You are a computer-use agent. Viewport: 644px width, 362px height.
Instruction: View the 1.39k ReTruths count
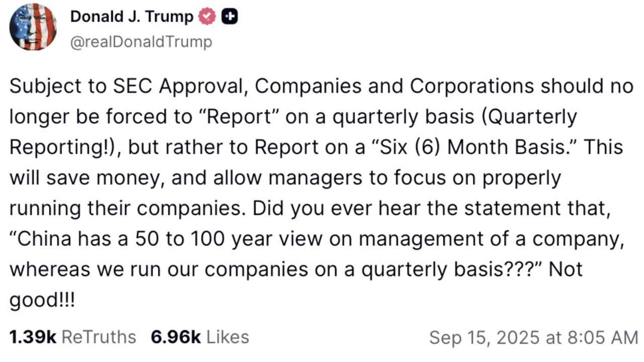click(x=33, y=337)
